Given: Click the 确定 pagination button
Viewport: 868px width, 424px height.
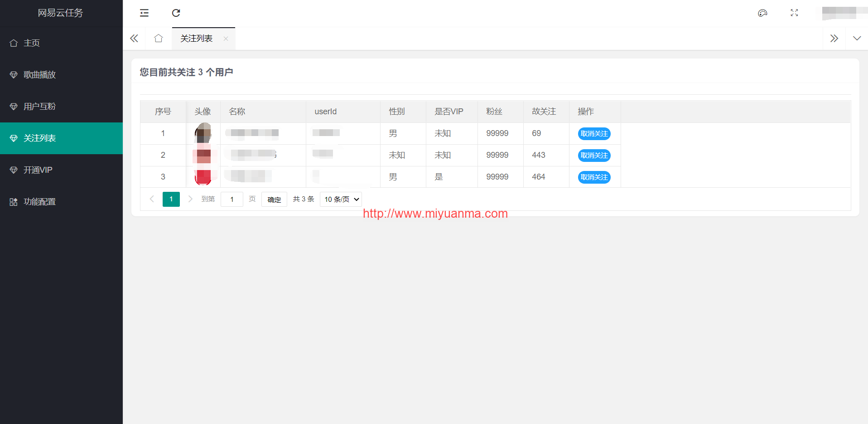Looking at the screenshot, I should click(x=274, y=200).
